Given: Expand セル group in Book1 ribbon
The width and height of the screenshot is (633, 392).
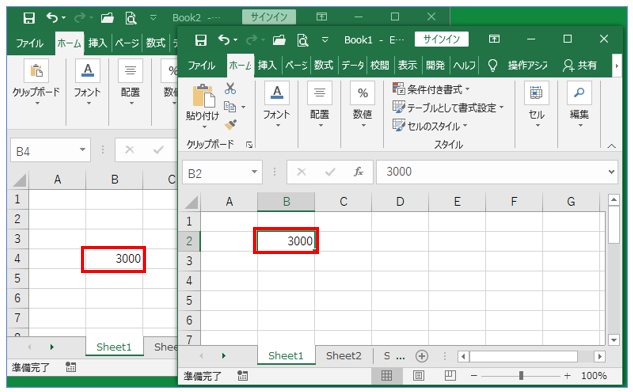Looking at the screenshot, I should click(536, 105).
